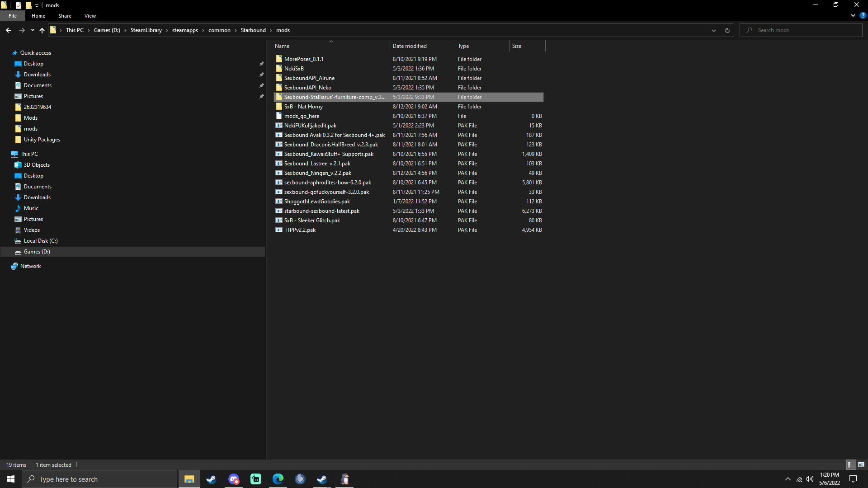Open chevron after Starbound breadcrumb
The image size is (868, 488).
(271, 30)
